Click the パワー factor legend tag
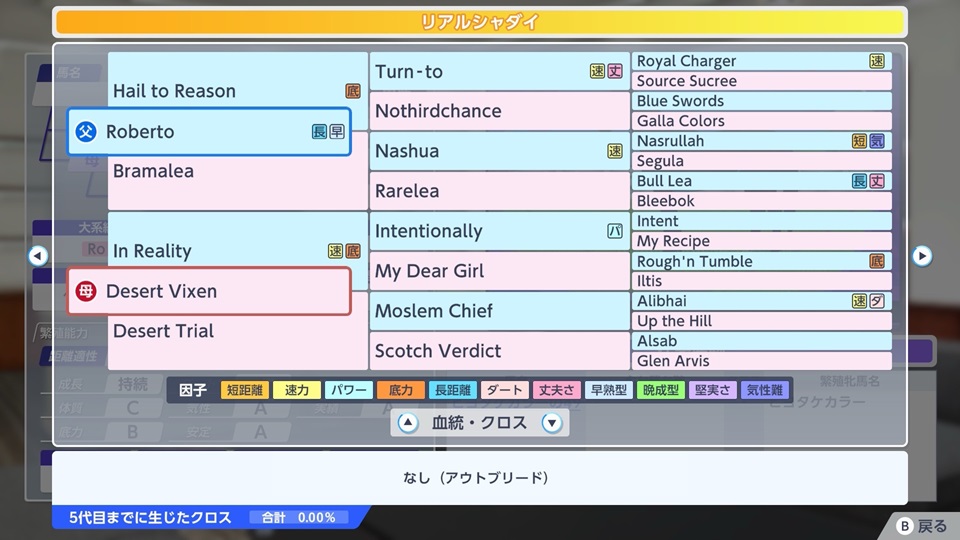960x540 pixels. click(x=349, y=390)
